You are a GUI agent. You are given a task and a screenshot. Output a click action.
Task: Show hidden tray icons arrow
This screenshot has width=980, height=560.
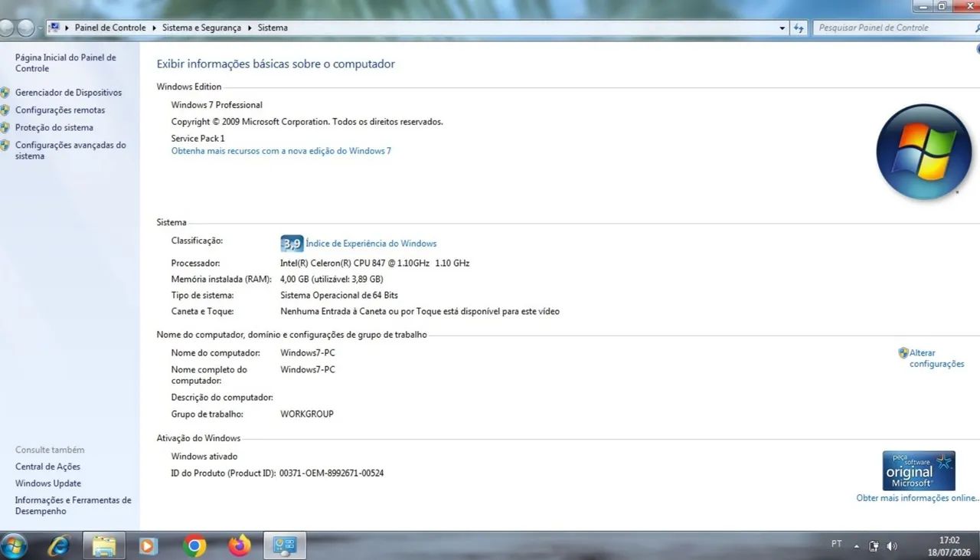(856, 546)
